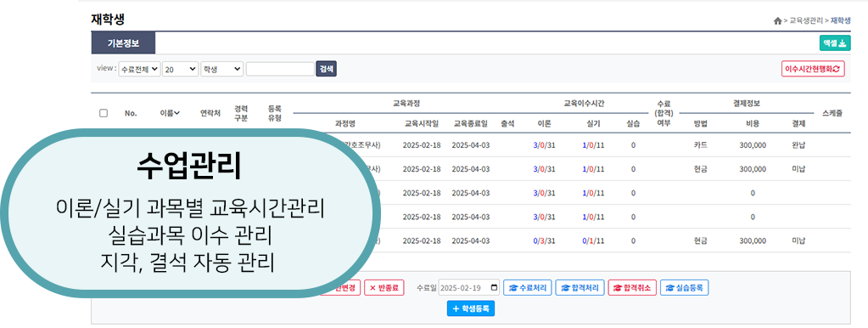Click the 엑셀 download button
The height and width of the screenshot is (328, 868).
[x=835, y=43]
